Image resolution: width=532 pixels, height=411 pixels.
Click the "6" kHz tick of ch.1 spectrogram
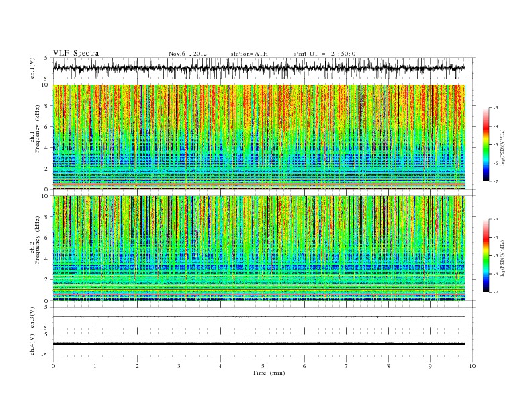tap(46, 127)
